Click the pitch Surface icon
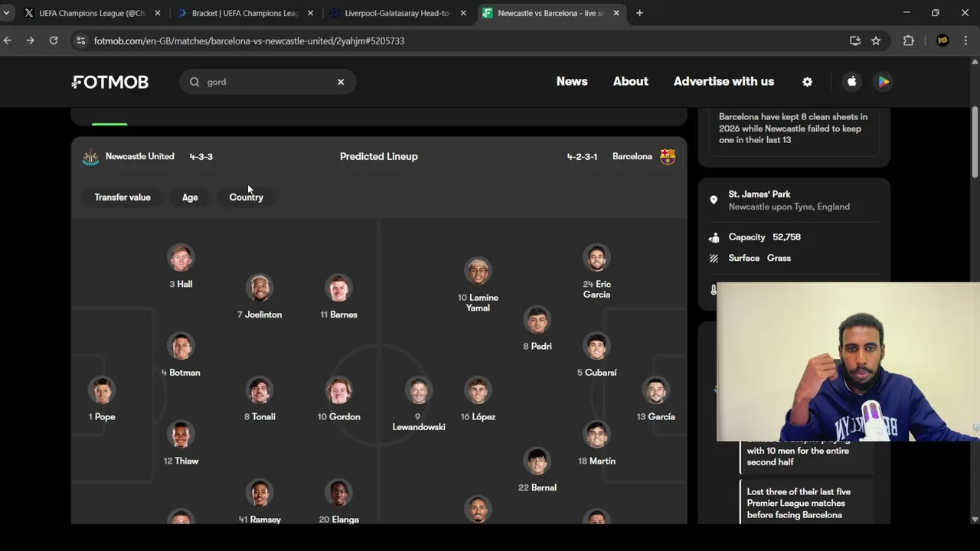The image size is (980, 551). pos(714,259)
